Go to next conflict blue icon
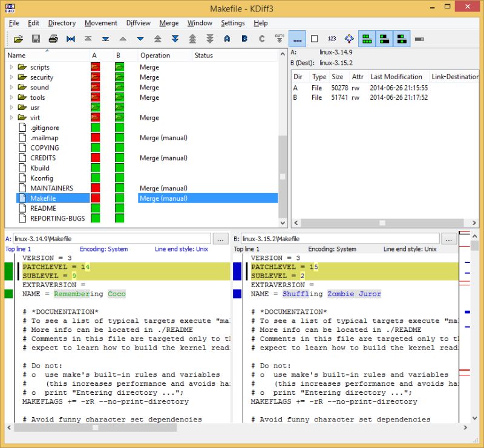This screenshot has width=484, height=448. click(175, 39)
